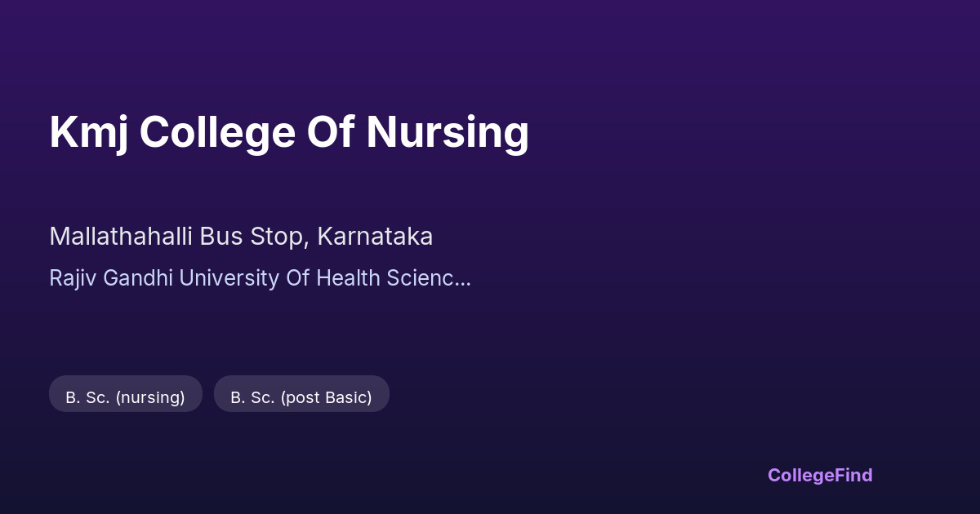
Task: Click "B. Sc." in the first course pill
Action: pos(87,397)
